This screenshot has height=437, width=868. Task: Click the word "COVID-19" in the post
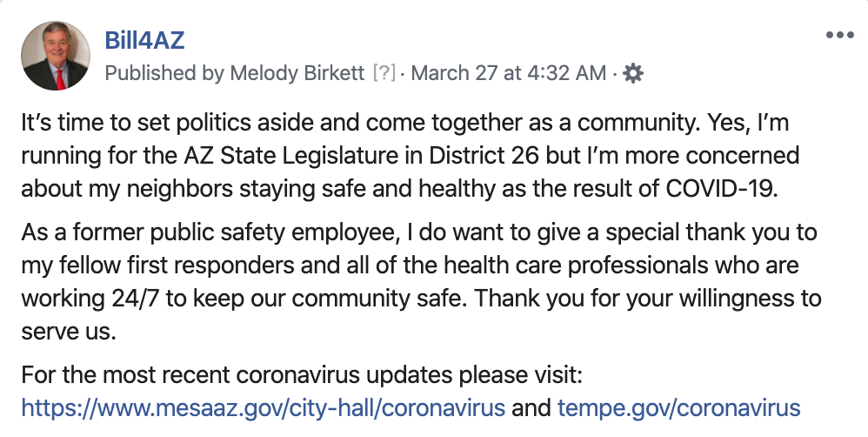pos(722,189)
